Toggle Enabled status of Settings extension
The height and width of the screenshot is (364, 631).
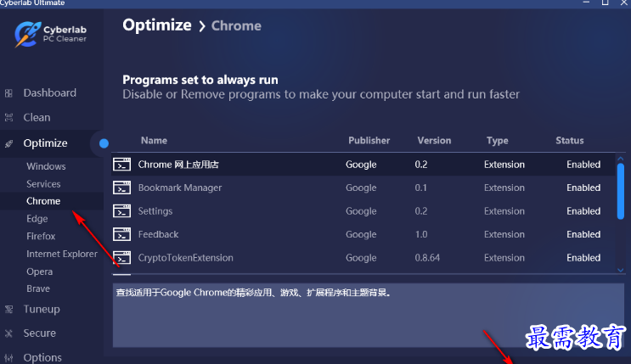[583, 211]
